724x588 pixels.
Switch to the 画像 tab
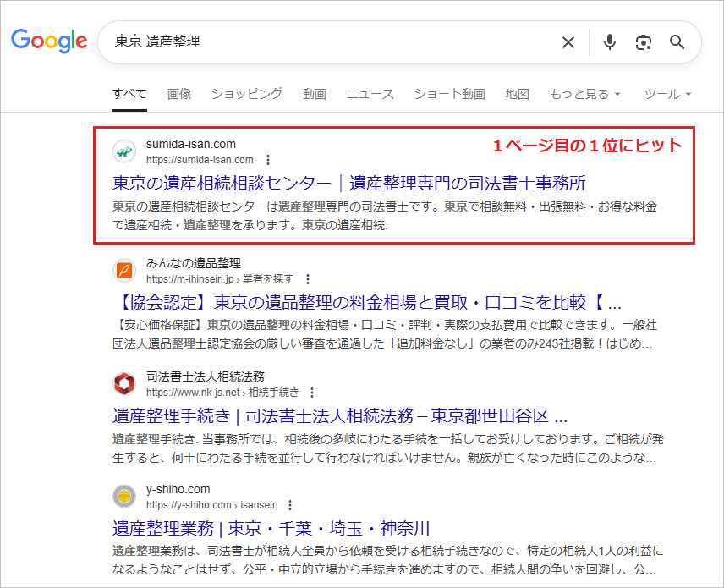pos(179,94)
